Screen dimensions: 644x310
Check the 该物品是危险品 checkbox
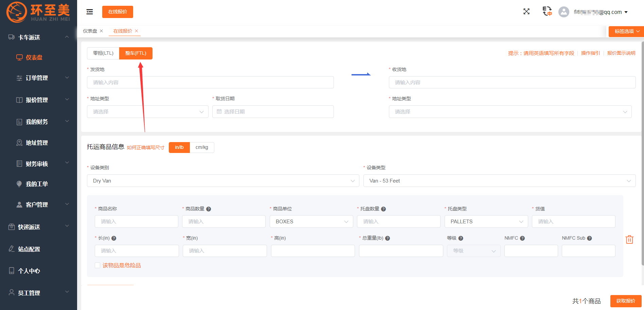coord(97,265)
